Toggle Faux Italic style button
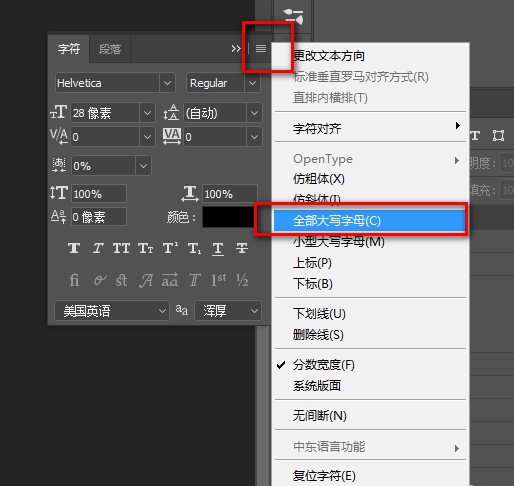Screen dimensions: 514x486 tap(98, 248)
